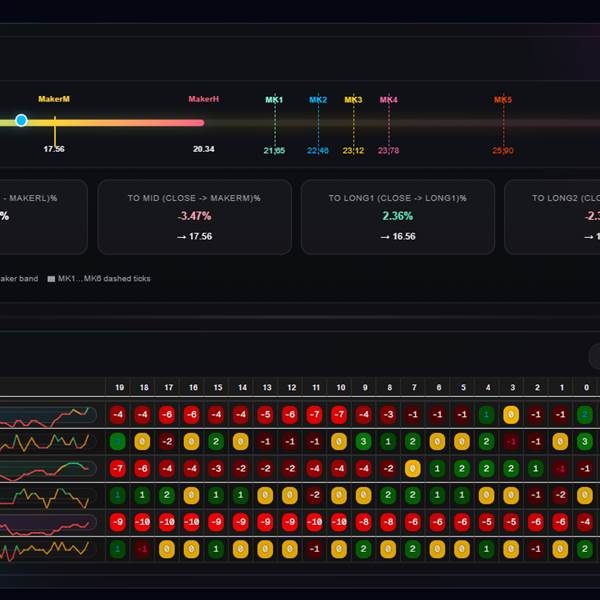Screen dimensions: 600x600
Task: Click the MK3 dashed tick label
Action: point(353,100)
